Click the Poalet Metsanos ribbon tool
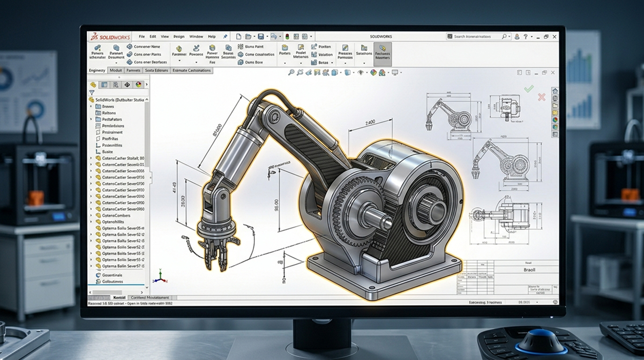 coord(300,52)
